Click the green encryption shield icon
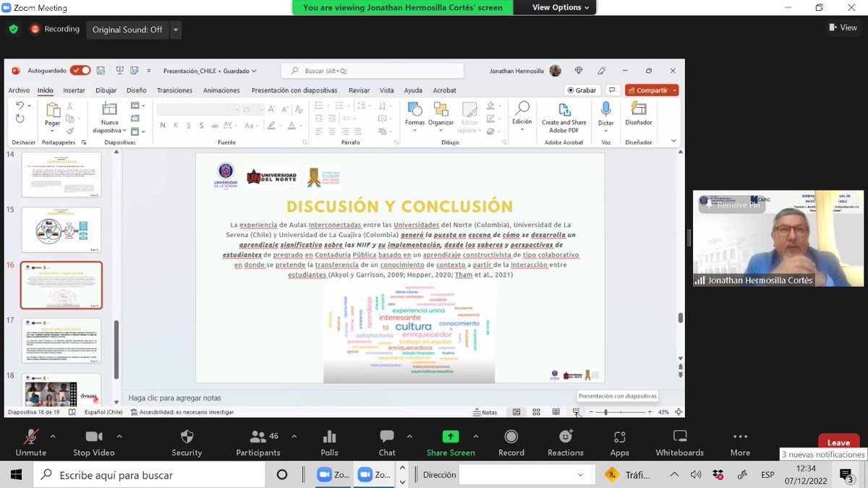The width and height of the screenshot is (868, 488). tap(13, 29)
